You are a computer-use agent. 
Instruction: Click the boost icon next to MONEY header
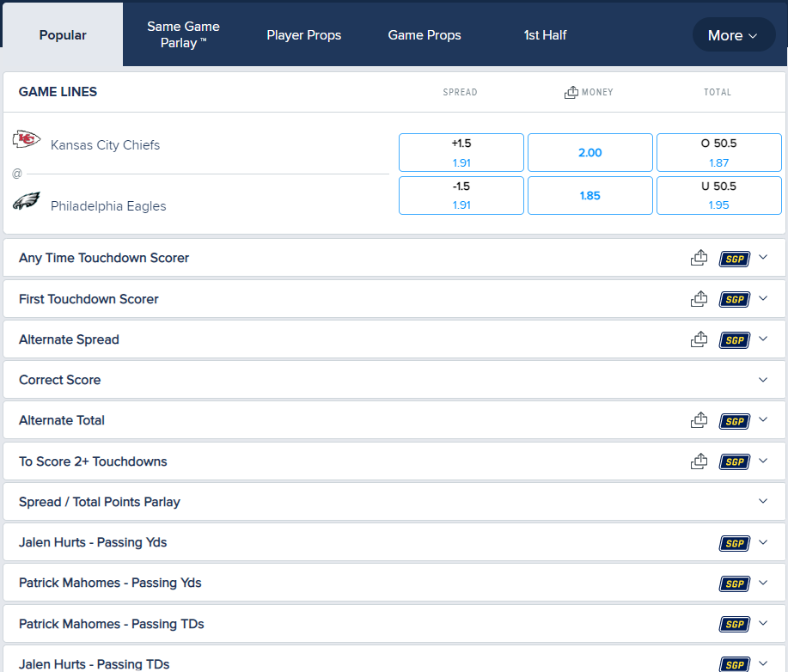click(x=571, y=91)
